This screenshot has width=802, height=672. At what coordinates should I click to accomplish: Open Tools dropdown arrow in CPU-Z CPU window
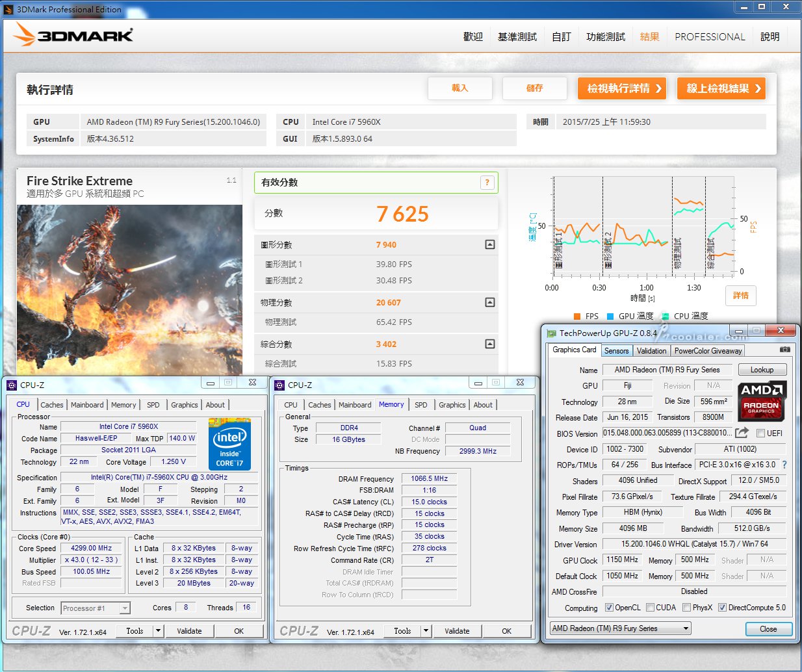[x=158, y=630]
